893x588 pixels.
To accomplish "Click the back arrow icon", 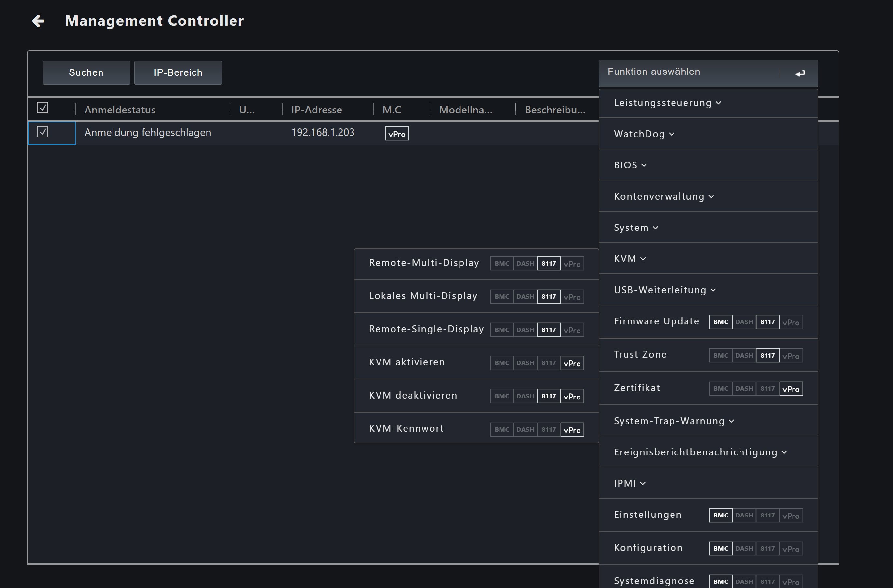I will point(38,21).
